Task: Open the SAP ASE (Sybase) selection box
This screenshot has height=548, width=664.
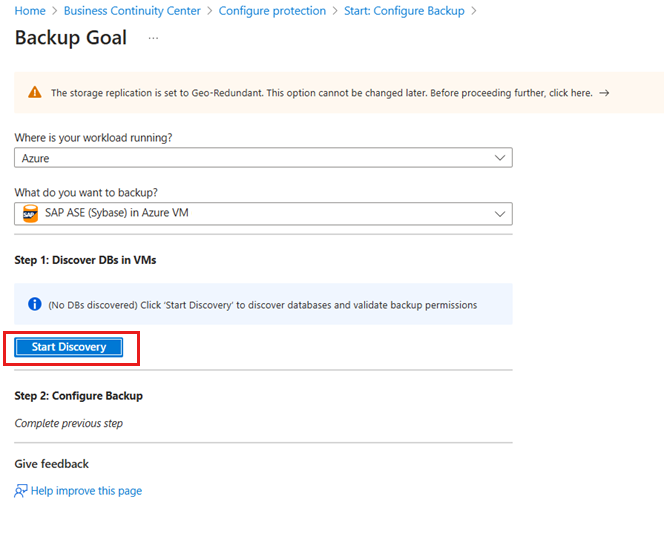Action: point(263,214)
